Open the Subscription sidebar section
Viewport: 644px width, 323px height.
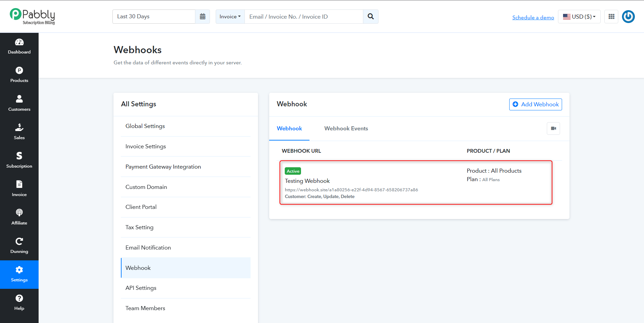19,160
